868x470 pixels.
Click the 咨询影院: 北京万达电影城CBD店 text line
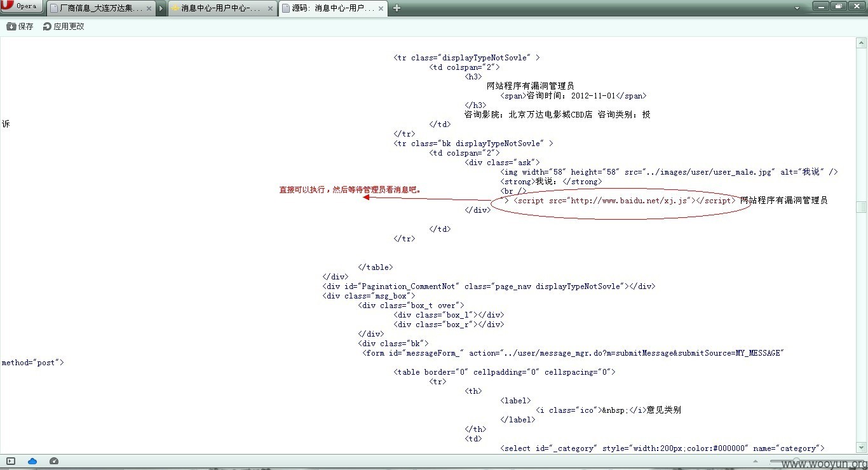(557, 115)
